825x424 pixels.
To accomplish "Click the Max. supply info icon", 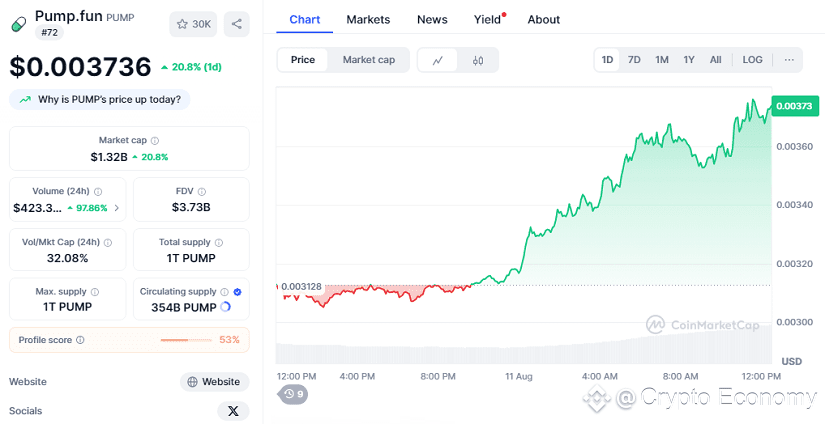I will tap(95, 292).
